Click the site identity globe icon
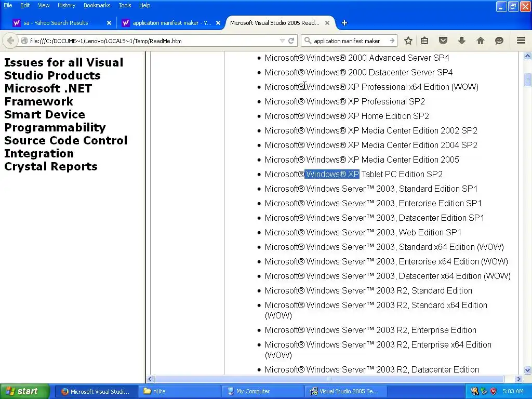 tap(24, 41)
